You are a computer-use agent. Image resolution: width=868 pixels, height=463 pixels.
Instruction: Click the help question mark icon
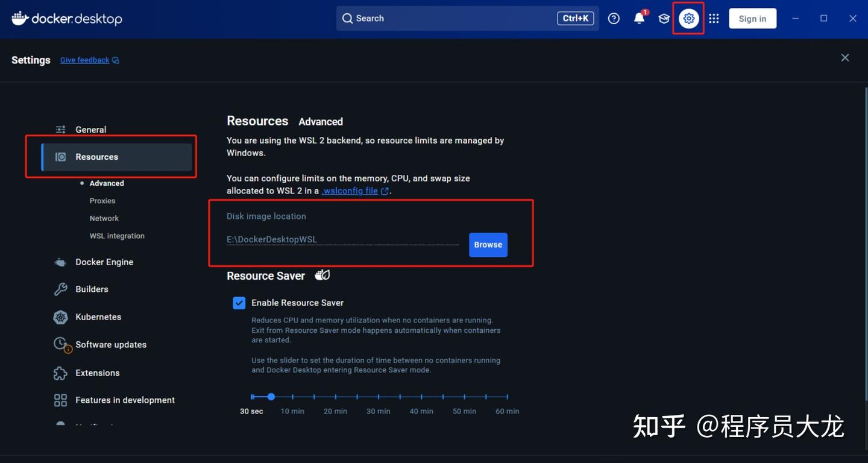614,18
